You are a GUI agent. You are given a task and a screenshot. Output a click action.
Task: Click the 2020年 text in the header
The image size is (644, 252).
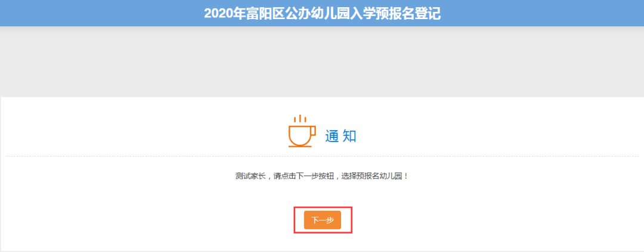[x=224, y=13]
